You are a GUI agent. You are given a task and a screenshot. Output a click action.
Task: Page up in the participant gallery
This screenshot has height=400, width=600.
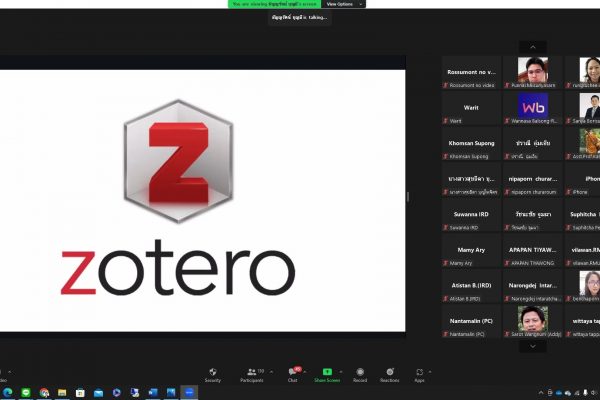pyautogui.click(x=533, y=47)
